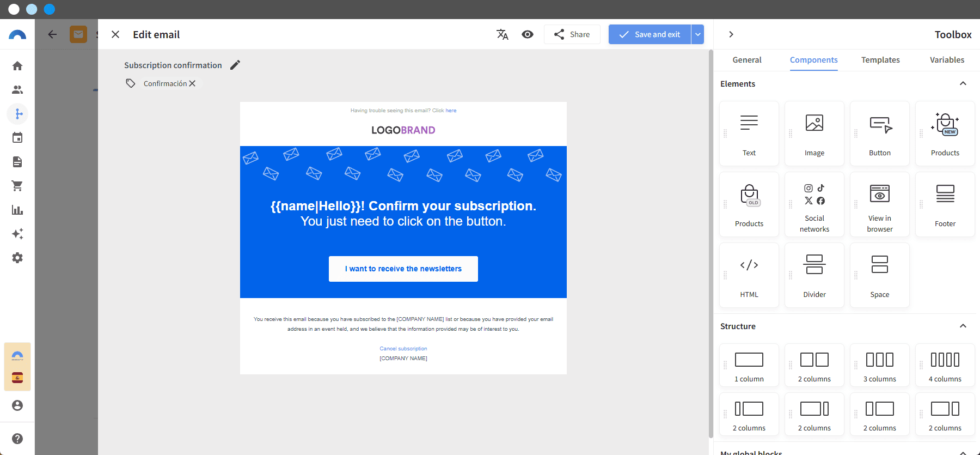Open the AI sparkle icon in sidebar

pyautogui.click(x=17, y=234)
